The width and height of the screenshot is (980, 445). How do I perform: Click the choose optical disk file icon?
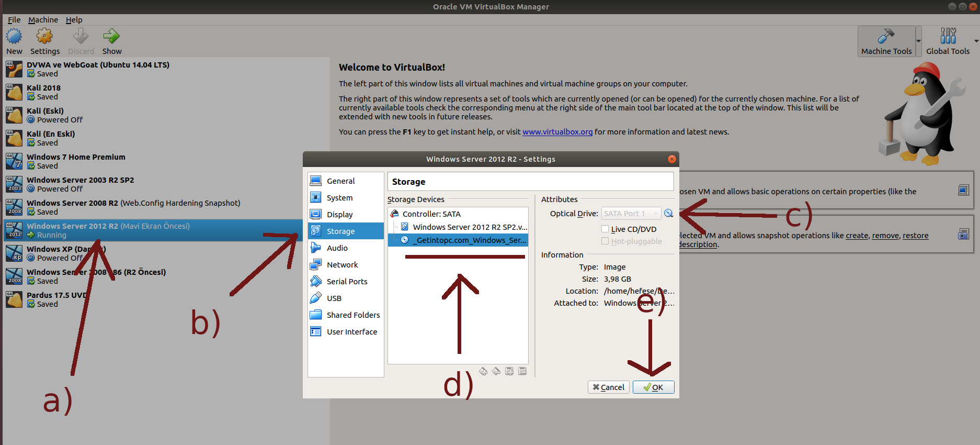(x=668, y=213)
